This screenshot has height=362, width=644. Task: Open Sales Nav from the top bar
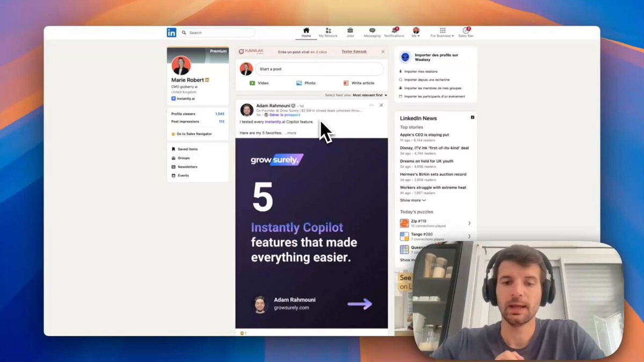(466, 33)
